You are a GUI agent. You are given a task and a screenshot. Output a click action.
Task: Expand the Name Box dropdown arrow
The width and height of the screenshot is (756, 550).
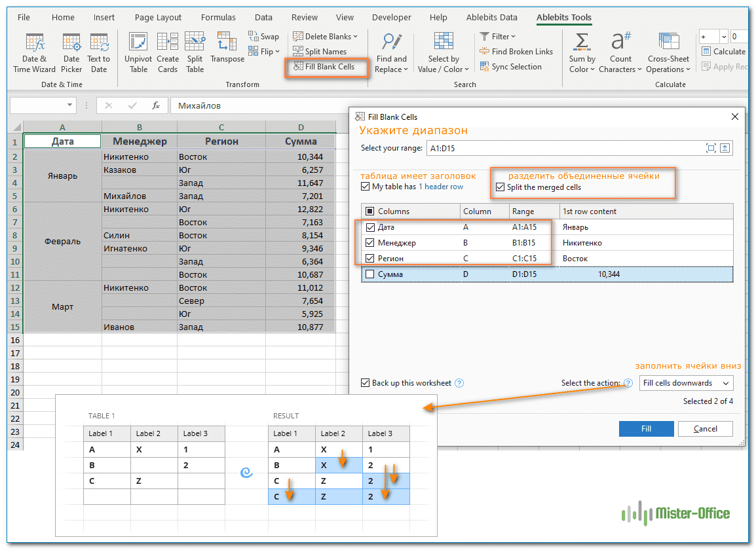pyautogui.click(x=70, y=105)
